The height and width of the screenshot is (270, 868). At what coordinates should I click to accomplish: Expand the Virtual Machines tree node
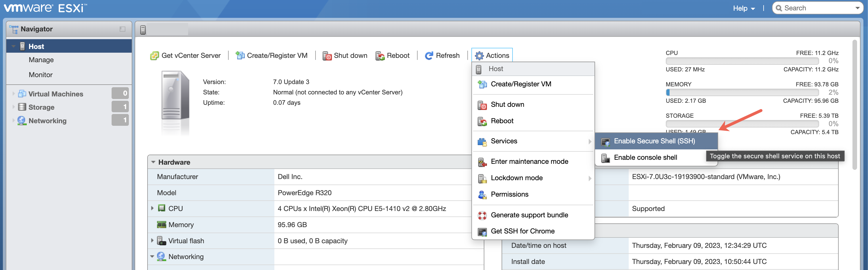coord(14,94)
